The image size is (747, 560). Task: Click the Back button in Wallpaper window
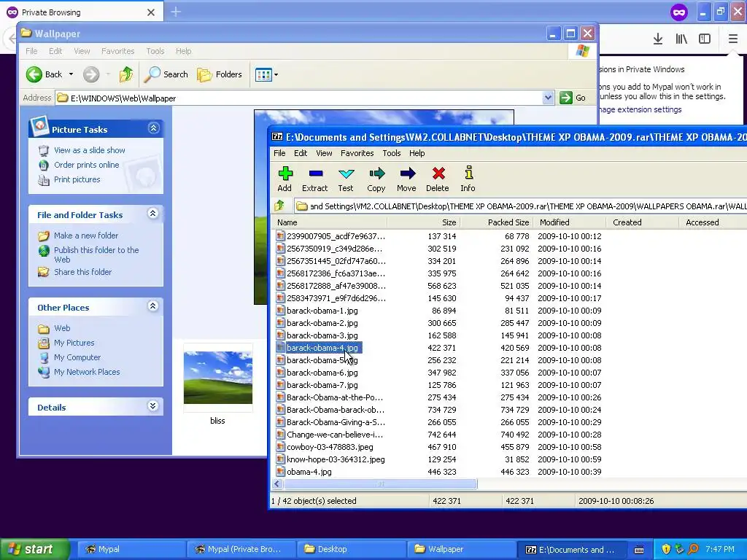pyautogui.click(x=44, y=74)
